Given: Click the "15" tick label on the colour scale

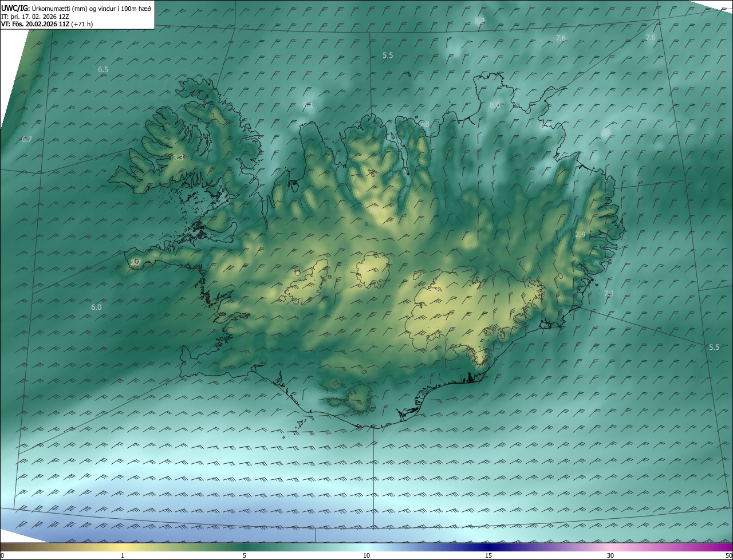Looking at the screenshot, I should (x=488, y=556).
